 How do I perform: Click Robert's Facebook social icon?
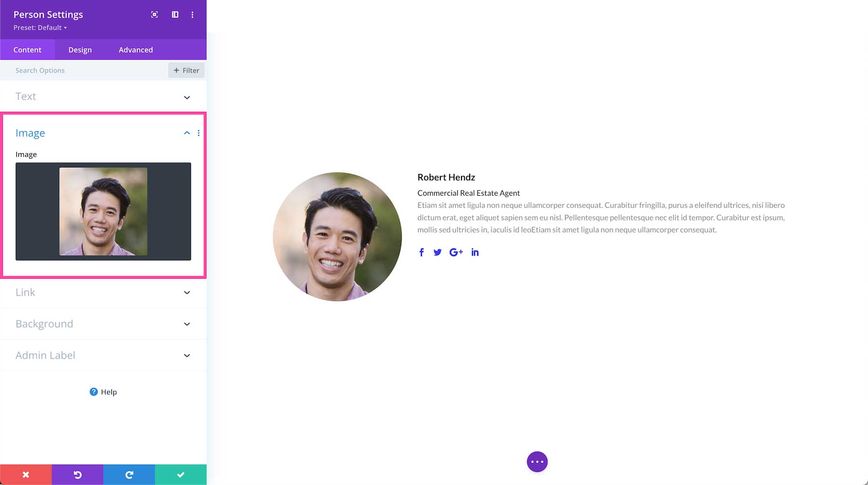(421, 252)
